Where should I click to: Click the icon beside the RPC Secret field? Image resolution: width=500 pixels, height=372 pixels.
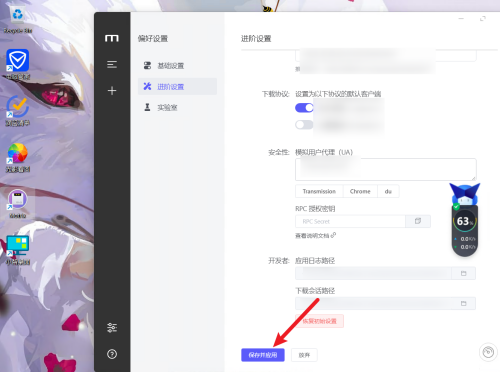pos(418,221)
